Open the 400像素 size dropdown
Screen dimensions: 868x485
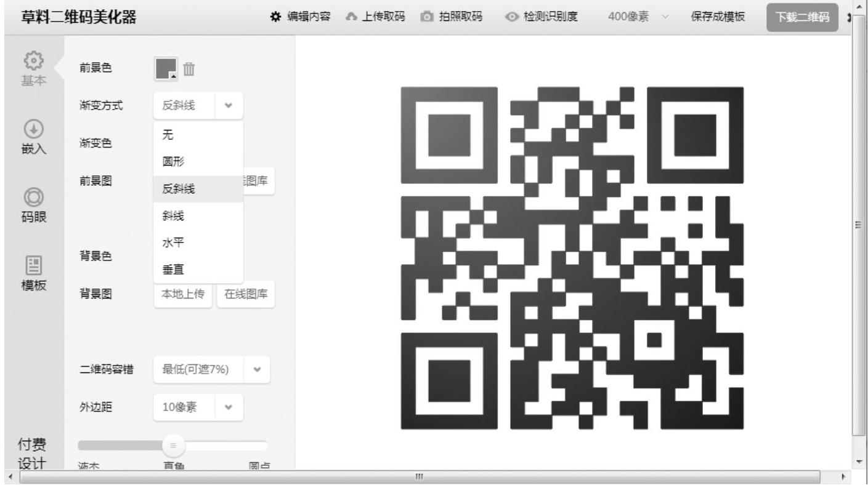(638, 17)
